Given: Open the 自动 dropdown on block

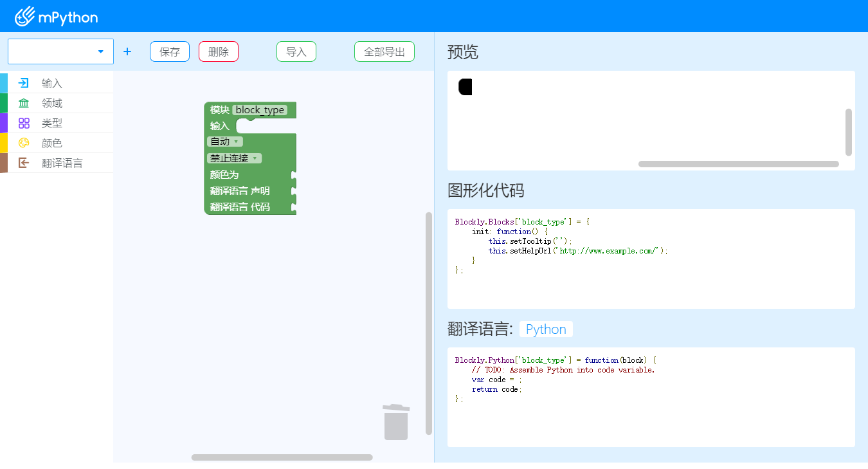Looking at the screenshot, I should tap(224, 142).
